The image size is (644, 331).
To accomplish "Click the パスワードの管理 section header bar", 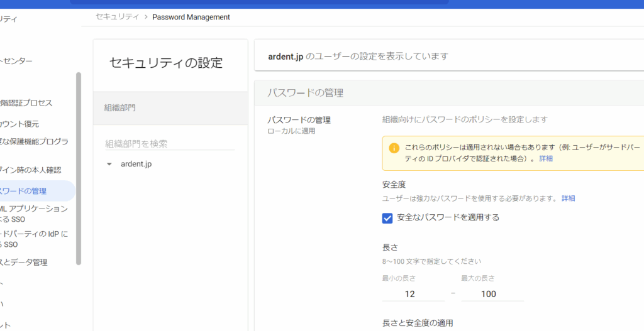I will pyautogui.click(x=449, y=92).
